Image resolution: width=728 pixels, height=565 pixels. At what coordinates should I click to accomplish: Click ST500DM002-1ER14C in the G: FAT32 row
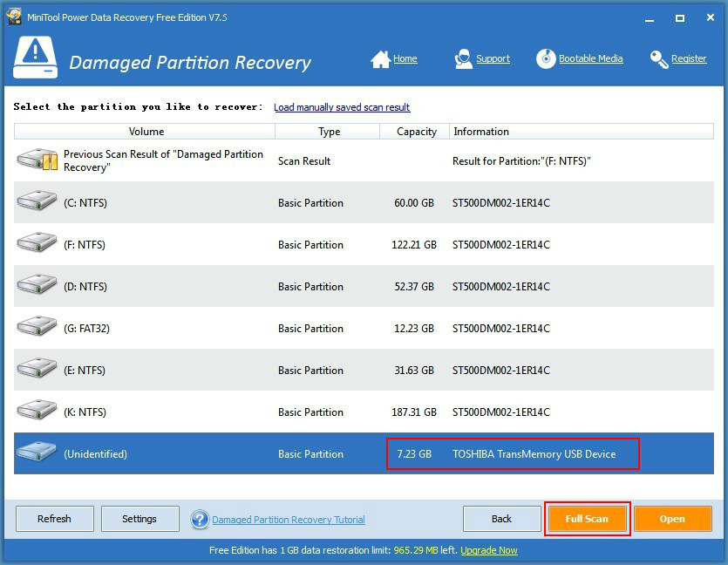pos(501,328)
